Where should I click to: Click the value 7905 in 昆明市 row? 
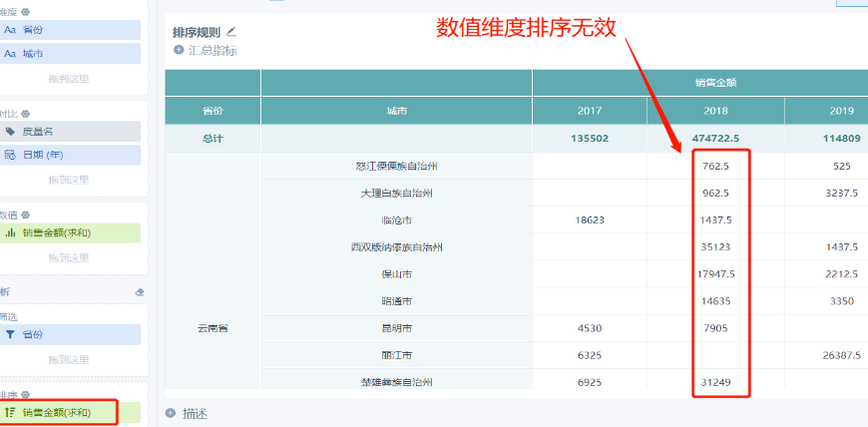tap(715, 328)
